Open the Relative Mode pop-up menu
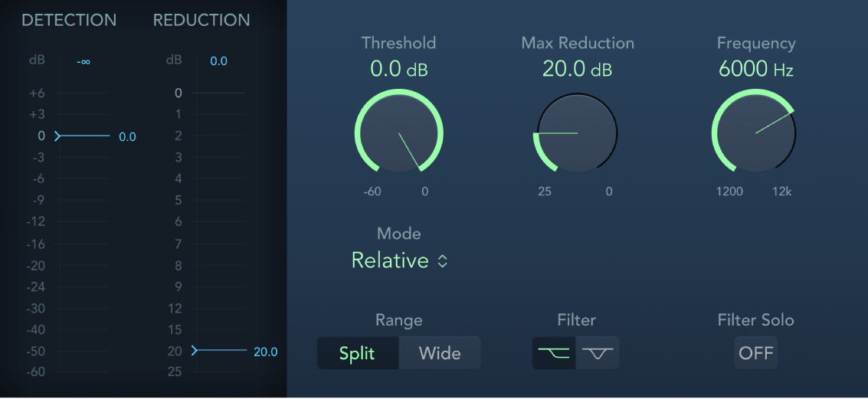 tap(390, 260)
